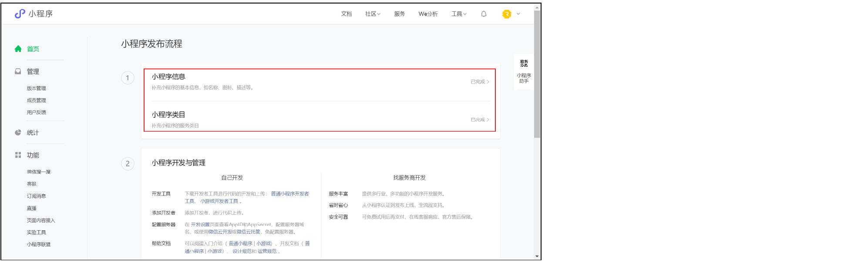This screenshot has width=868, height=262.
Task: Click the yellow account avatar
Action: [x=507, y=14]
